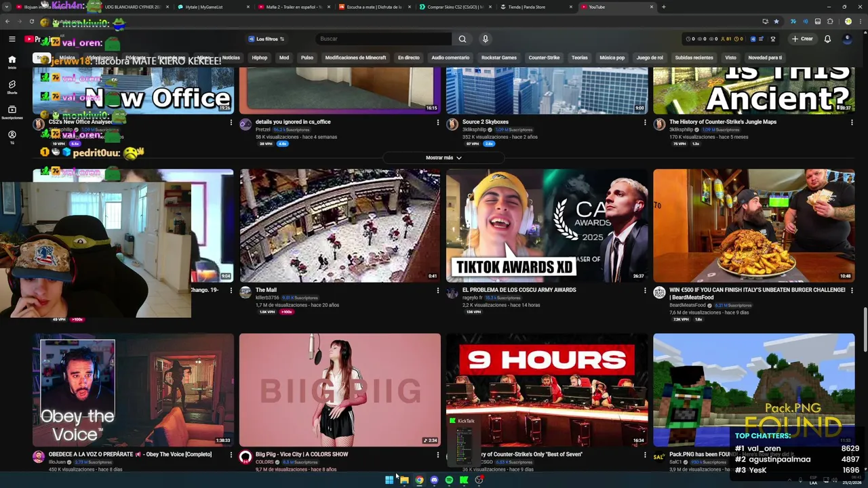Switch to the Comprar Skins CS2 tab
Image resolution: width=868 pixels, height=488 pixels.
coord(455,7)
